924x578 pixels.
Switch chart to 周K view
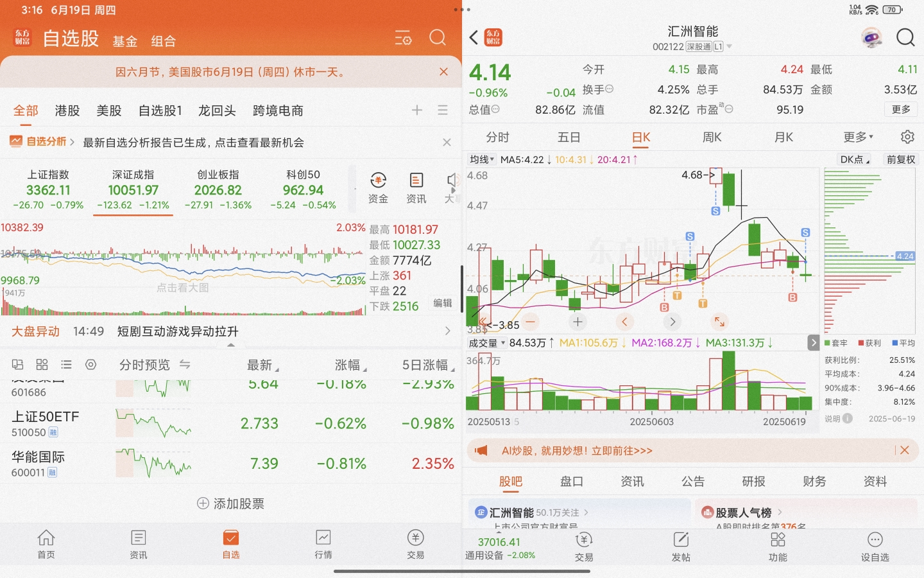712,137
